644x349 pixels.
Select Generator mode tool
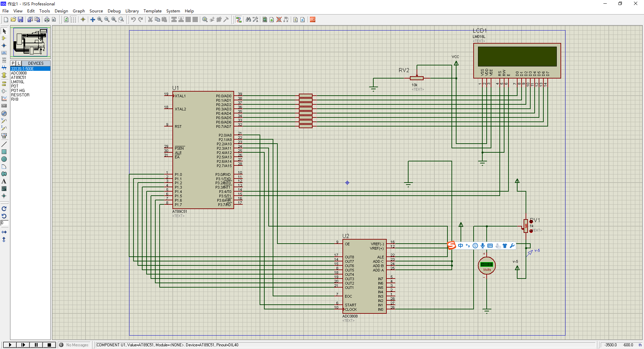[x=4, y=113]
